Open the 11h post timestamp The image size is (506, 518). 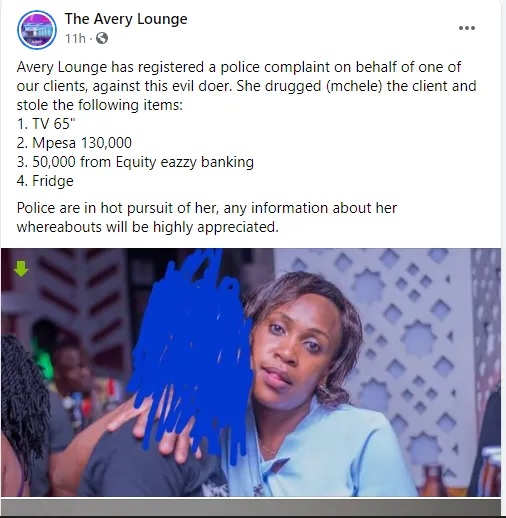point(75,39)
